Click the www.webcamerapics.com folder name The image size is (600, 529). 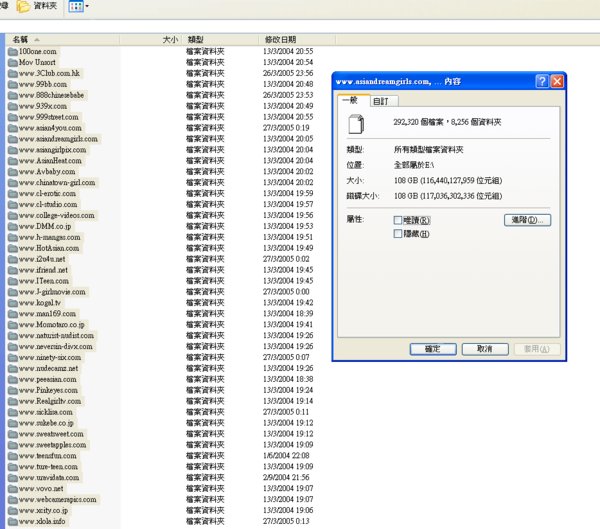point(57,500)
